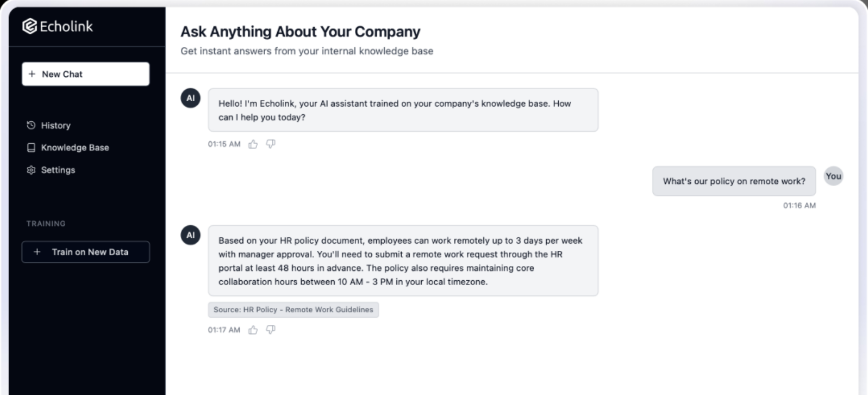Click the plus icon beside Train on New Data
Screen dimensions: 868x395
[37, 252]
